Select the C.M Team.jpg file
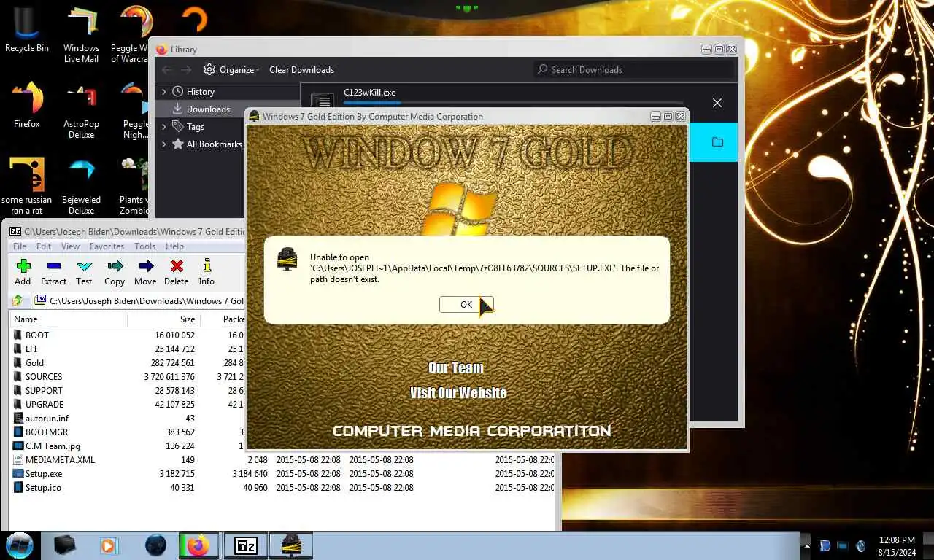This screenshot has height=560, width=934. coord(53,446)
